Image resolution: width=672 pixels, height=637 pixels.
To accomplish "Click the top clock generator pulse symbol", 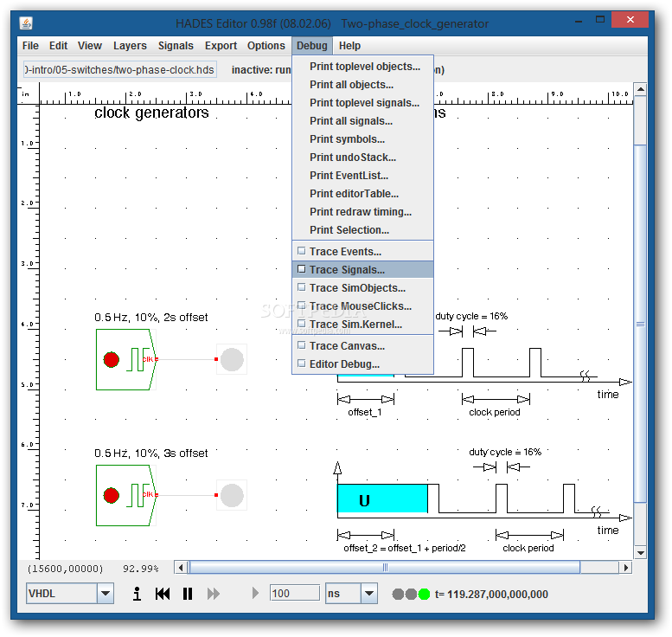I will tap(138, 359).
